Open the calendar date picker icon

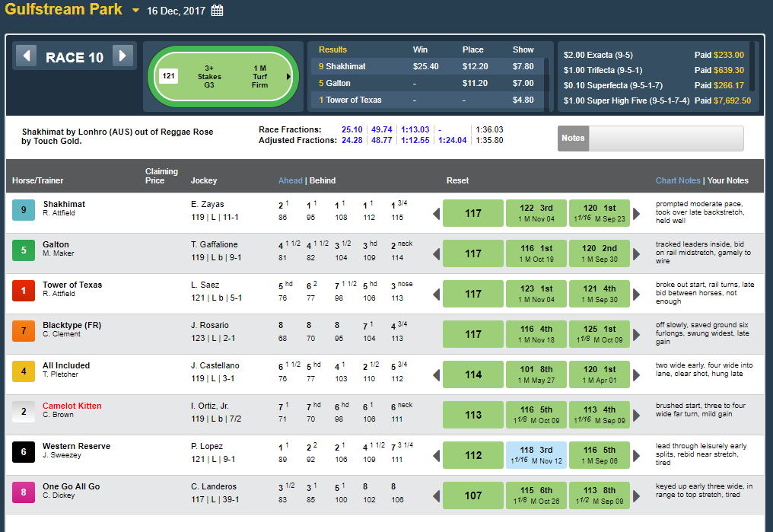217,11
